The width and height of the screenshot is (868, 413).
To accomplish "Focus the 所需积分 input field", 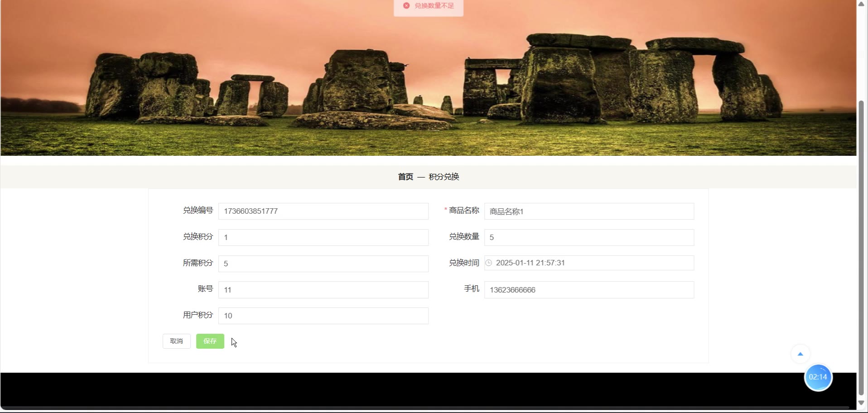I will pos(323,264).
